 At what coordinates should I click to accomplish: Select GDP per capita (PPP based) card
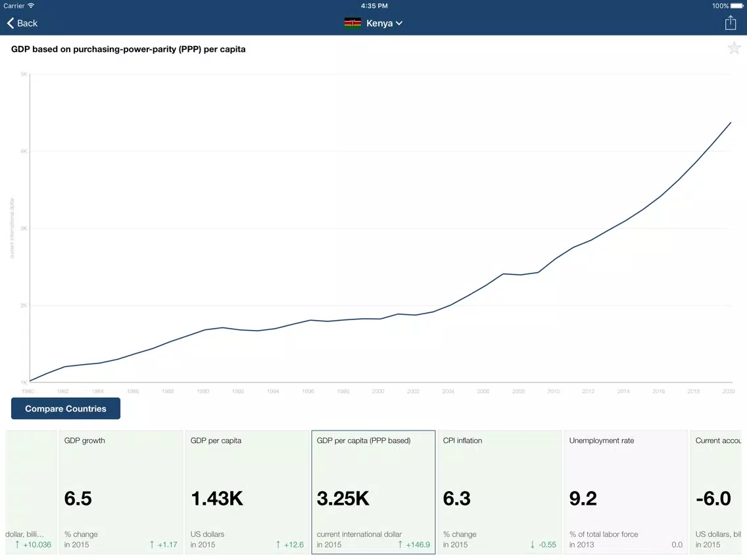coord(373,492)
